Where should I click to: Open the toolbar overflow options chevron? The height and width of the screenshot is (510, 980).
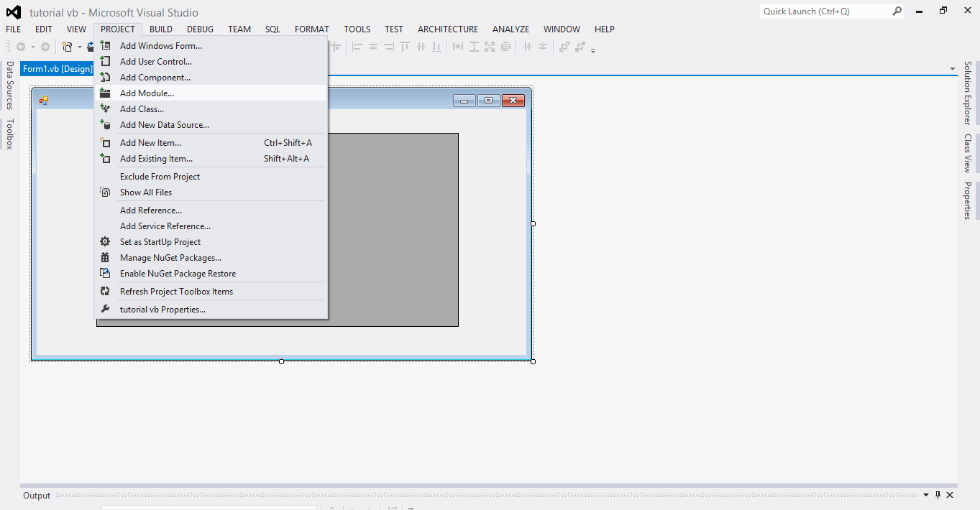[x=592, y=49]
